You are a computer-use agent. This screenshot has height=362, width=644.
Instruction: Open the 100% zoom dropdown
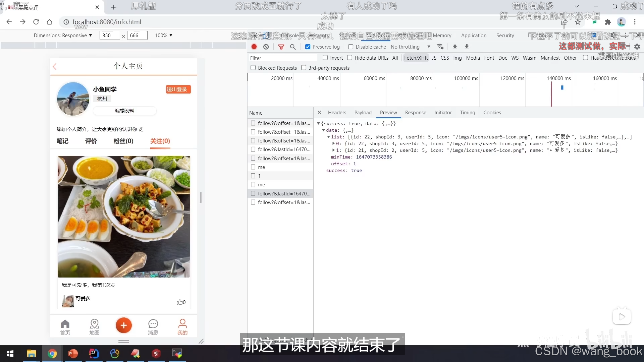tap(164, 36)
